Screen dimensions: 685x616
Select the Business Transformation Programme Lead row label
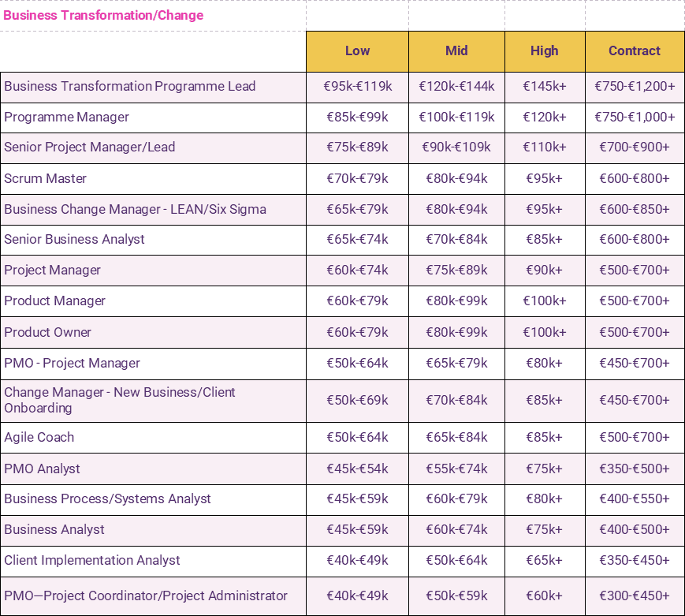pos(130,87)
